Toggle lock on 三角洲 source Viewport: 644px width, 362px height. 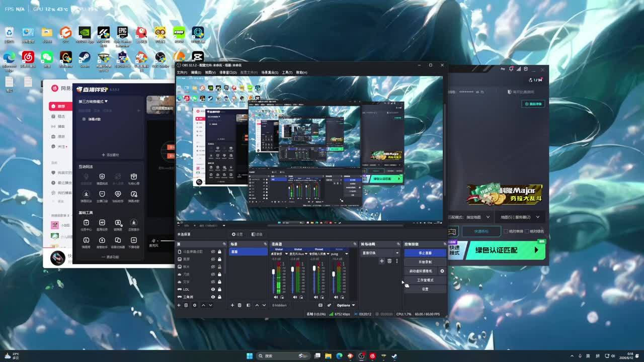point(219,297)
